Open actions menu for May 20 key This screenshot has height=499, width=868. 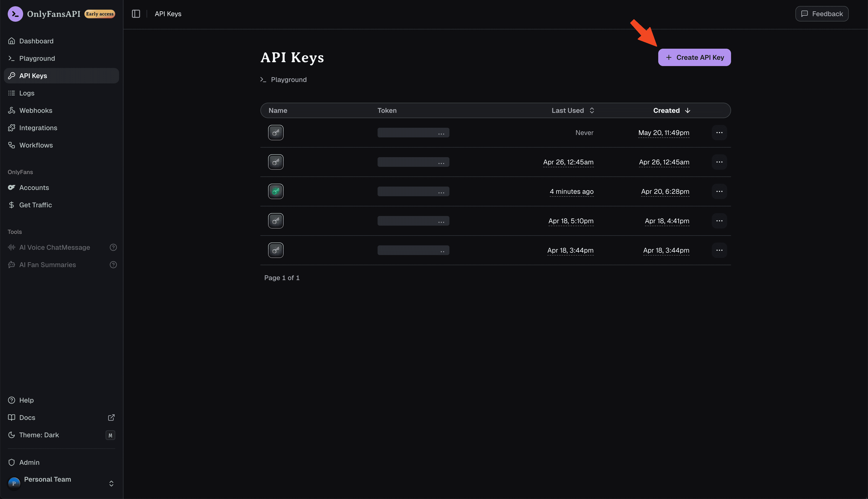tap(719, 133)
